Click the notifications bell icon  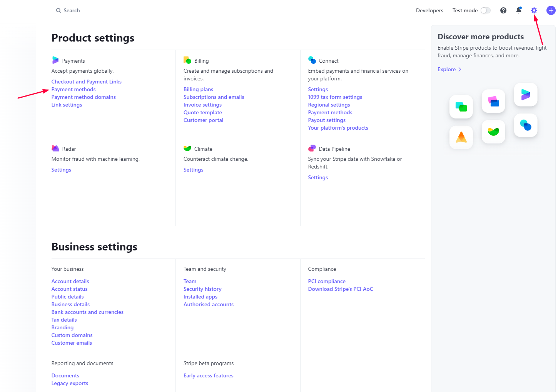coord(518,10)
